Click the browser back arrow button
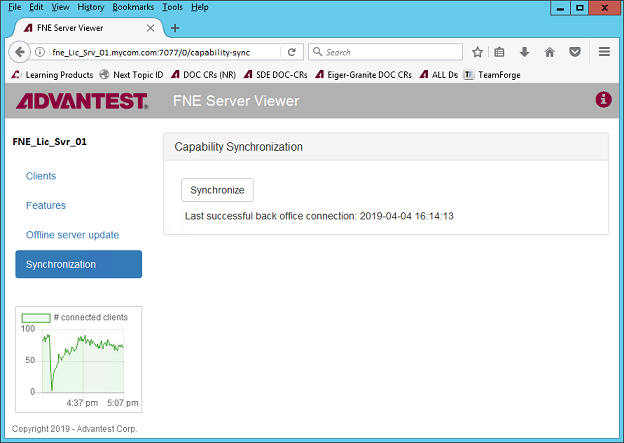The height and width of the screenshot is (443, 624). point(18,52)
